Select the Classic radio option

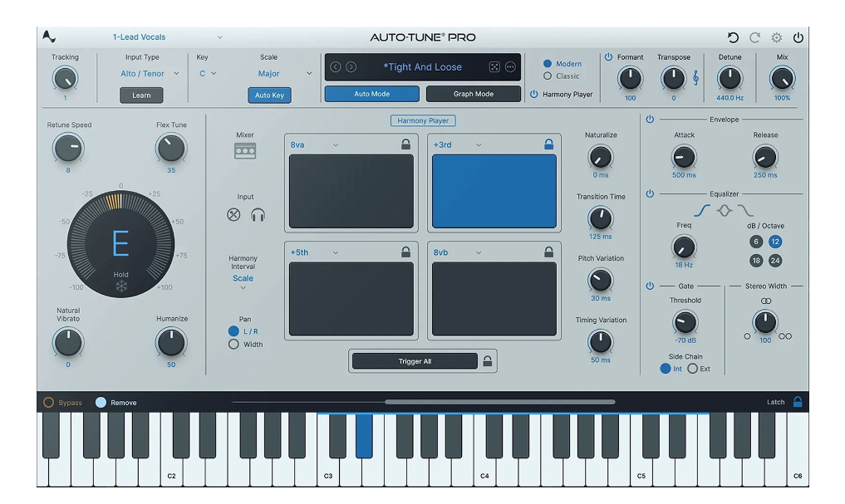pos(548,76)
